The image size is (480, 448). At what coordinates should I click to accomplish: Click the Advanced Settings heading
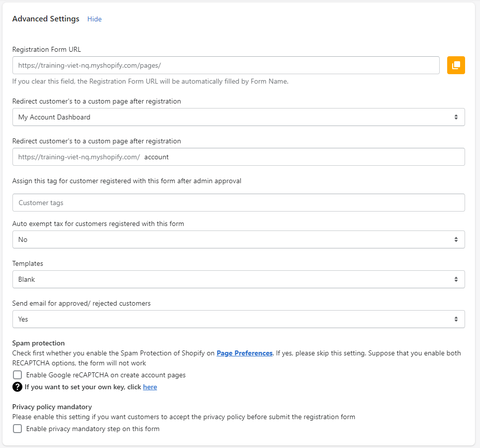[46, 19]
